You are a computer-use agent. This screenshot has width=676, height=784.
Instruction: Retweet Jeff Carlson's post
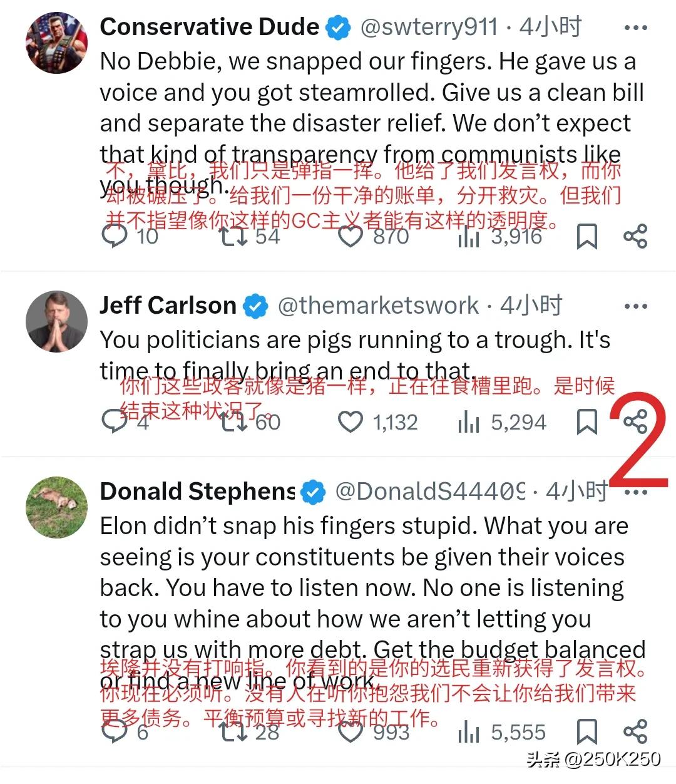coord(233,422)
